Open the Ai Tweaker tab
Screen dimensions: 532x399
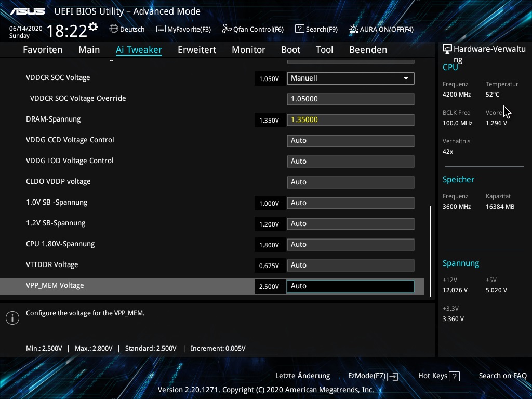[139, 50]
